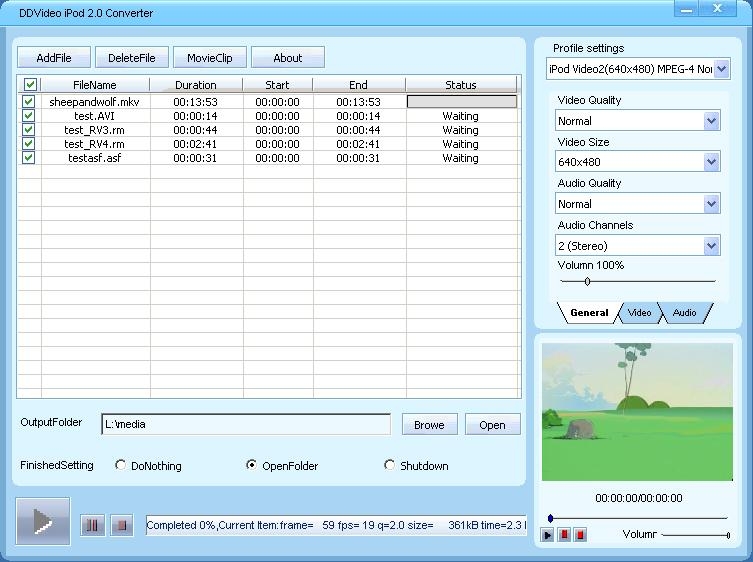Image resolution: width=753 pixels, height=562 pixels.
Task: Select Shutdown finished setting
Action: pyautogui.click(x=389, y=465)
